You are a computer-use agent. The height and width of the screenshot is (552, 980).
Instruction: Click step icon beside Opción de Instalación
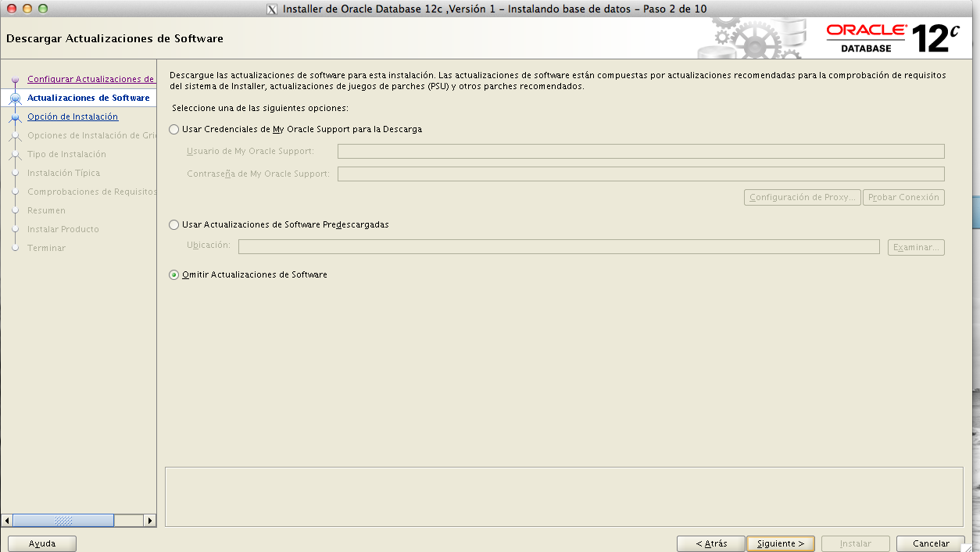pyautogui.click(x=15, y=117)
